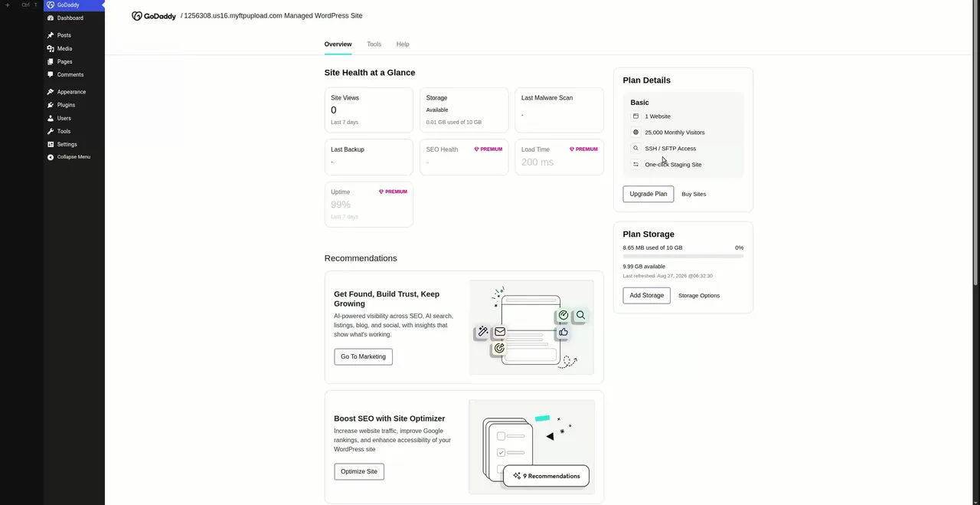Open Users via the person icon

click(51, 118)
